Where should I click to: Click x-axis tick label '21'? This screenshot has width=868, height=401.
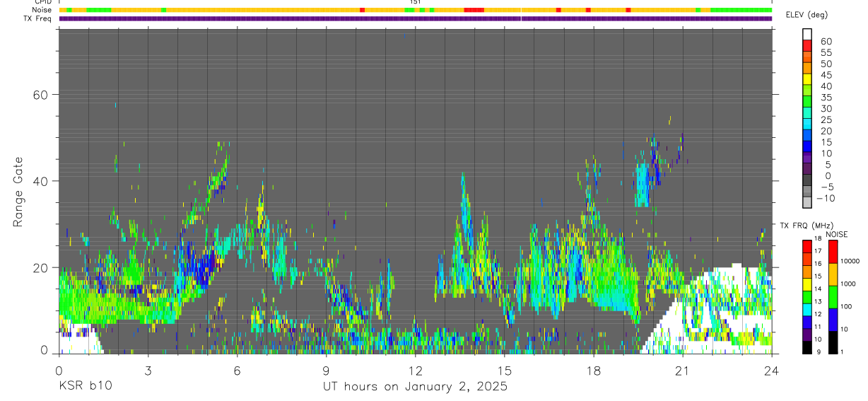(682, 371)
